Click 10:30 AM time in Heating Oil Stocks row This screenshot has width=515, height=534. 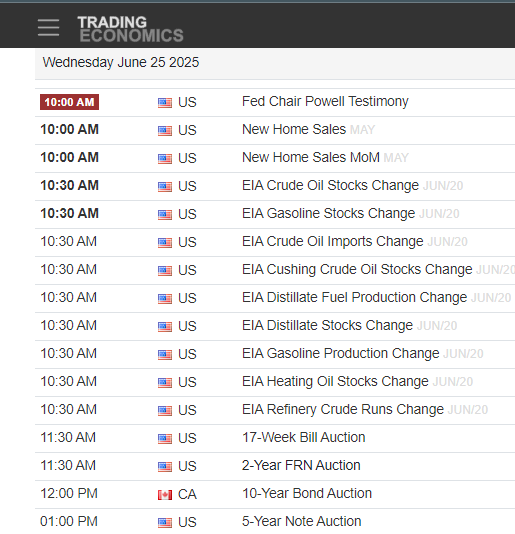(x=68, y=381)
